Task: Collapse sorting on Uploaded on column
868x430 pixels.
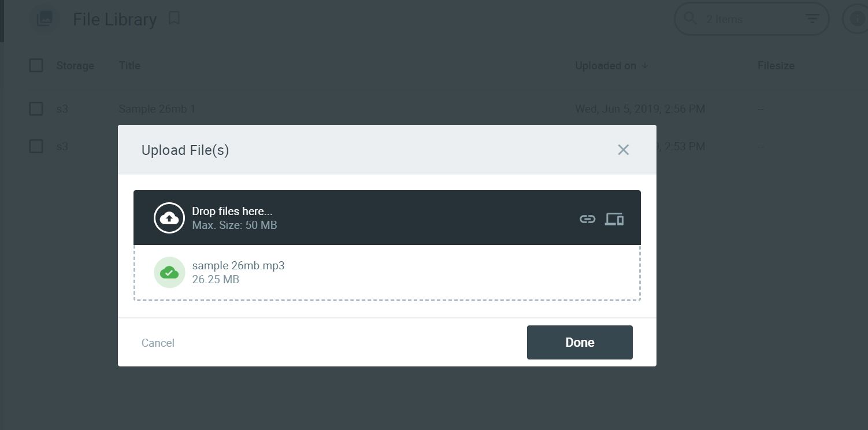Action: pos(644,66)
